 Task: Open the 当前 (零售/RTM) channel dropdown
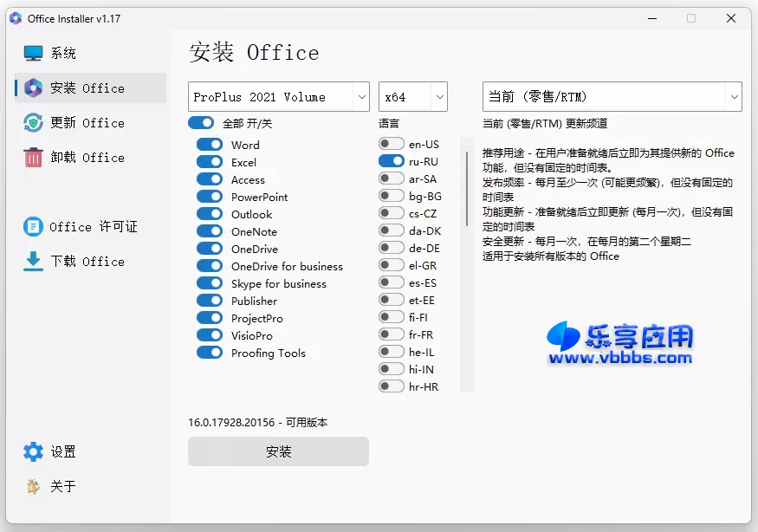point(612,96)
